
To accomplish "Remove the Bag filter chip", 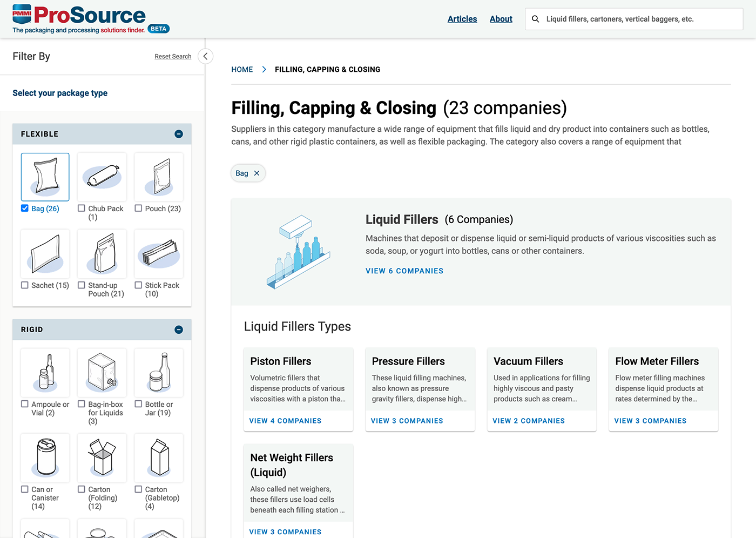I will 256,173.
